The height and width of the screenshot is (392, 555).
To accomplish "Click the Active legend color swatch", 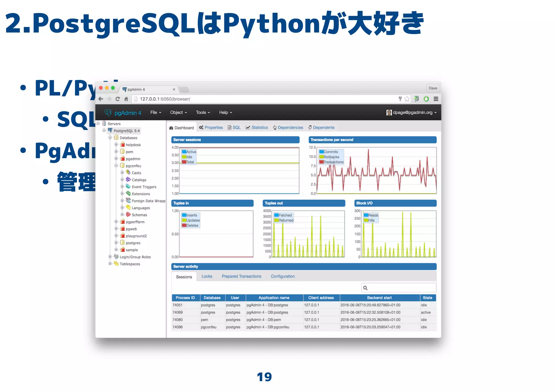I will [x=184, y=152].
